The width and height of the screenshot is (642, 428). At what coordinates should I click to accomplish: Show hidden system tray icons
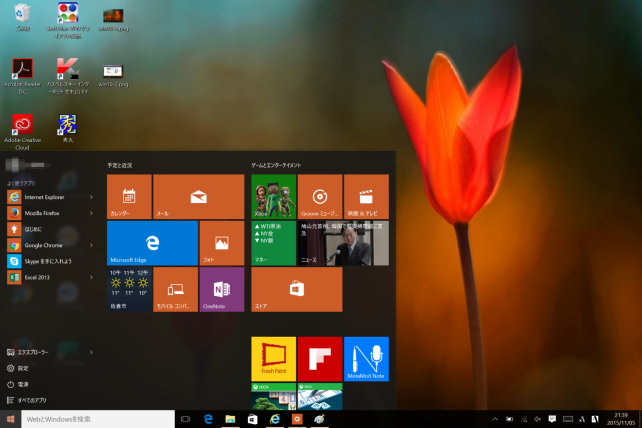click(x=495, y=419)
